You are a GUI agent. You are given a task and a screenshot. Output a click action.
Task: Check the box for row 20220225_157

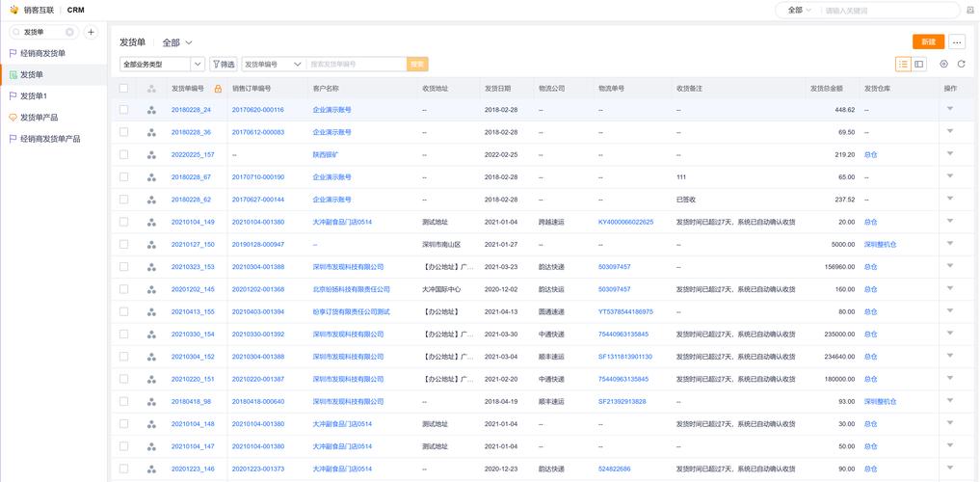pos(123,154)
